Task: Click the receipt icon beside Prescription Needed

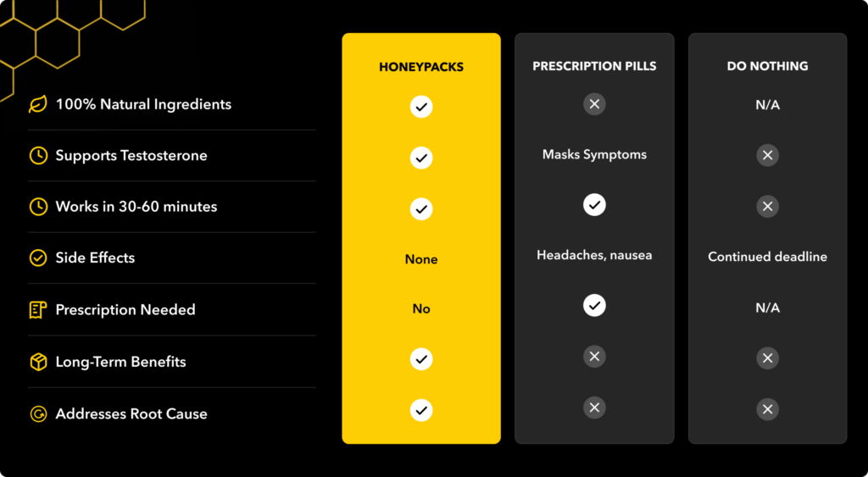Action: point(37,309)
